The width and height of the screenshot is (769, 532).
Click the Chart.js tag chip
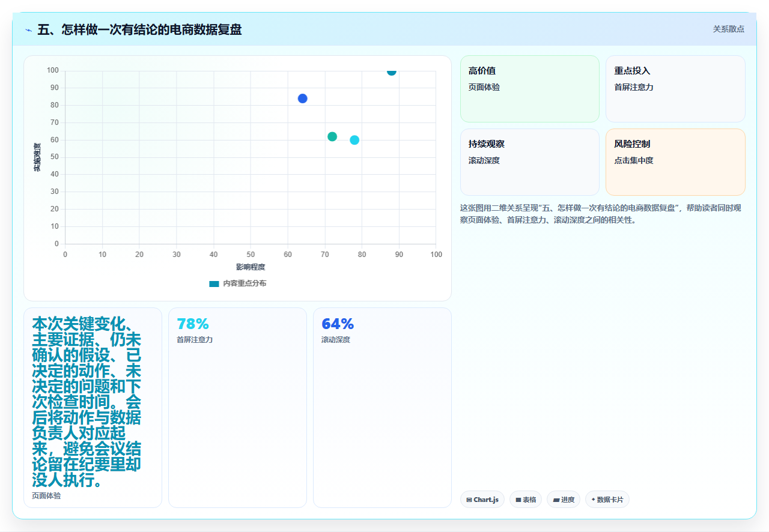click(482, 500)
